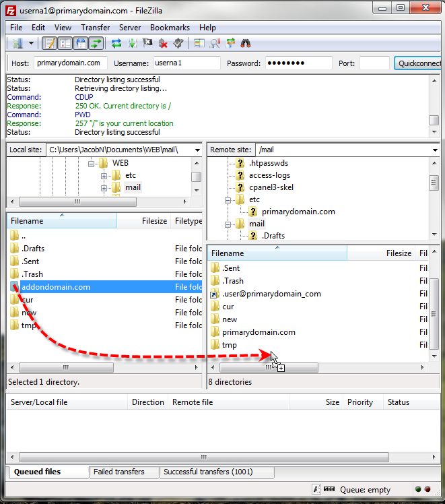Screen dimensions: 445x504
Task: Select access-logs in the remote tree
Action: click(269, 175)
